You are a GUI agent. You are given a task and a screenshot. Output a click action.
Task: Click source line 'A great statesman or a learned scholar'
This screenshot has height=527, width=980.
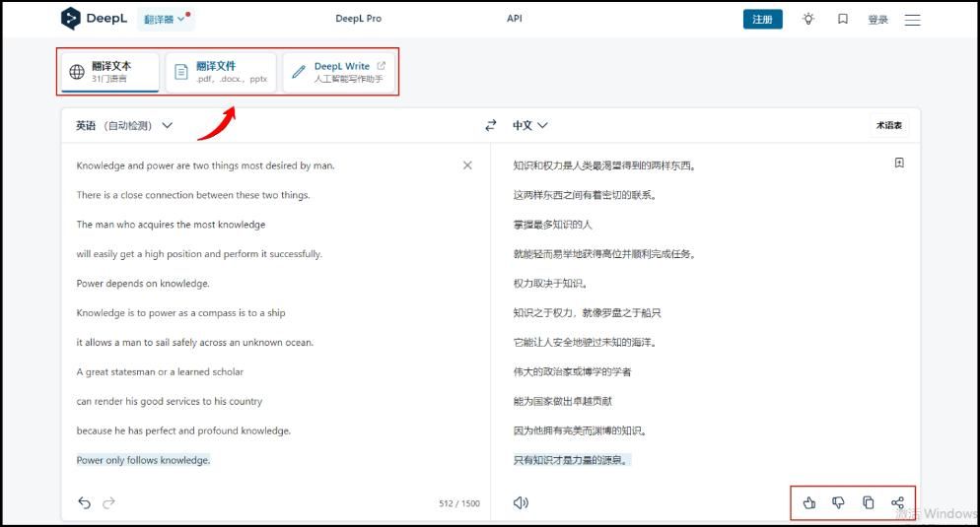click(160, 371)
